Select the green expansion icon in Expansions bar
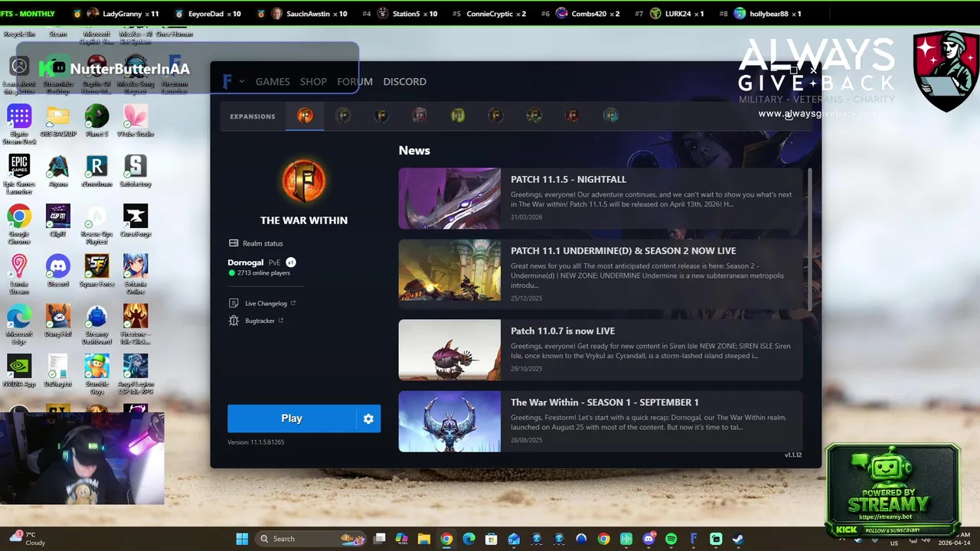 pos(458,116)
